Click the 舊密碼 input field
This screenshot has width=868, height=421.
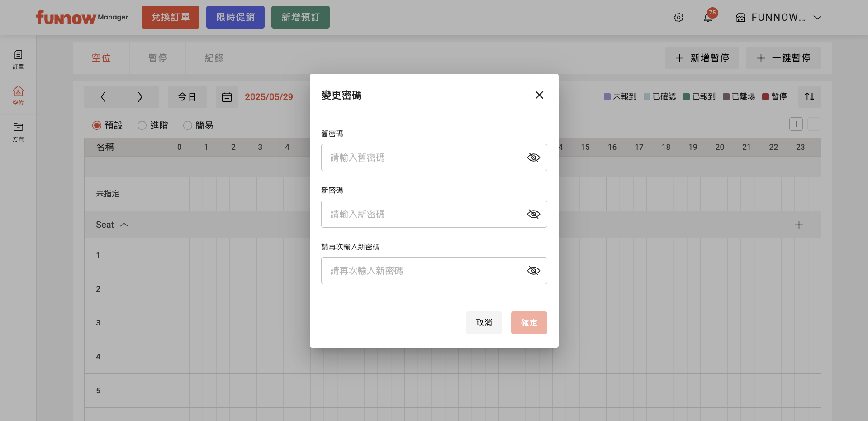click(x=423, y=158)
